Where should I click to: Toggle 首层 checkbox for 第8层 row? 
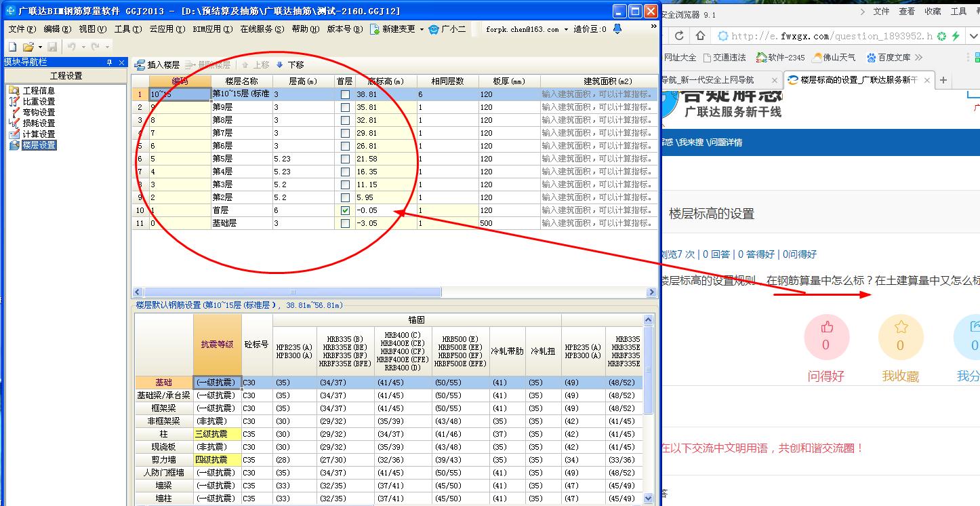pyautogui.click(x=345, y=120)
